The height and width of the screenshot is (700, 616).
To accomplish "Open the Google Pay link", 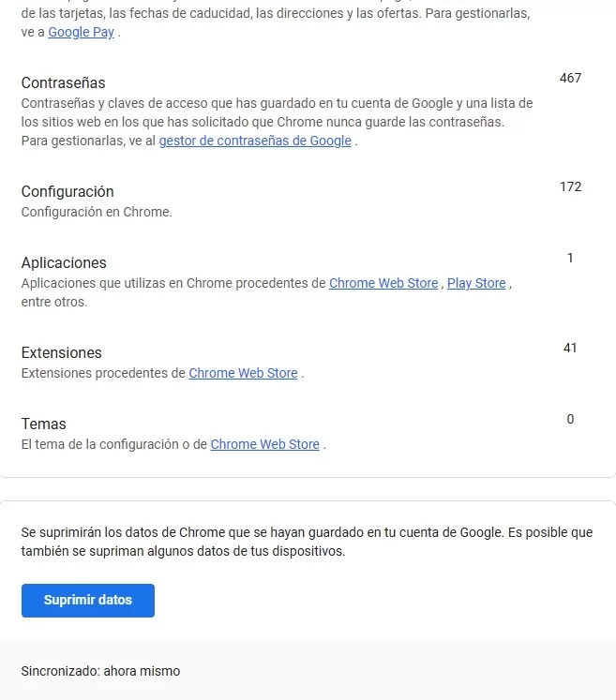I will [81, 32].
